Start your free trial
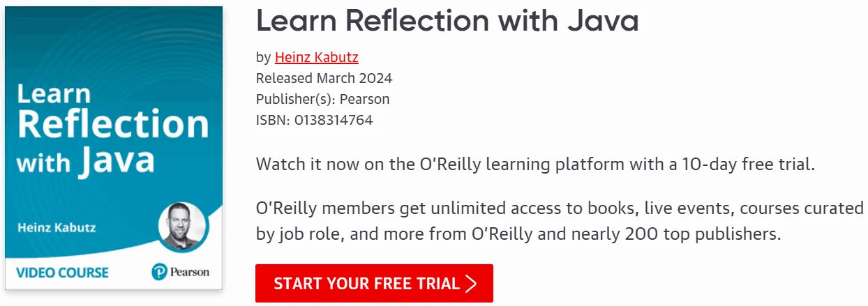The image size is (868, 306). click(x=374, y=283)
